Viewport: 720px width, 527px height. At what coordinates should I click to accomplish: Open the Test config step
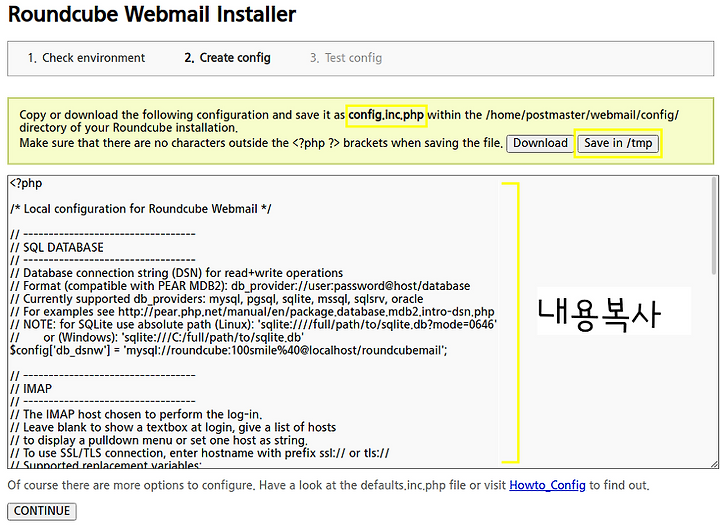pyautogui.click(x=346, y=58)
